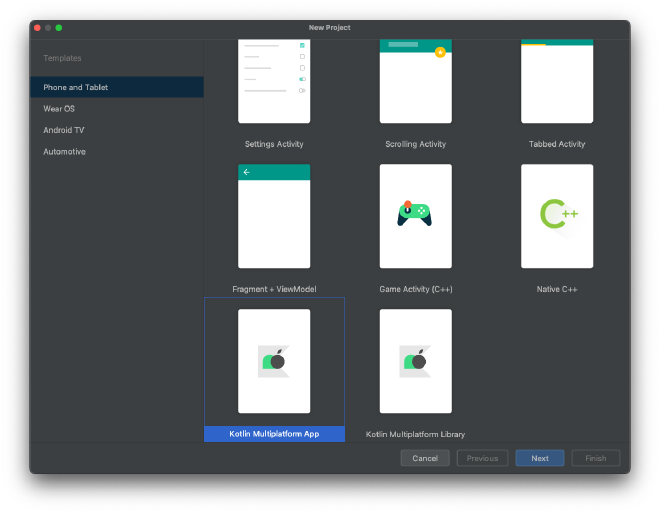Click the Kotlin Multiplatform App thumbnail
This screenshot has height=513, width=660.
(274, 361)
